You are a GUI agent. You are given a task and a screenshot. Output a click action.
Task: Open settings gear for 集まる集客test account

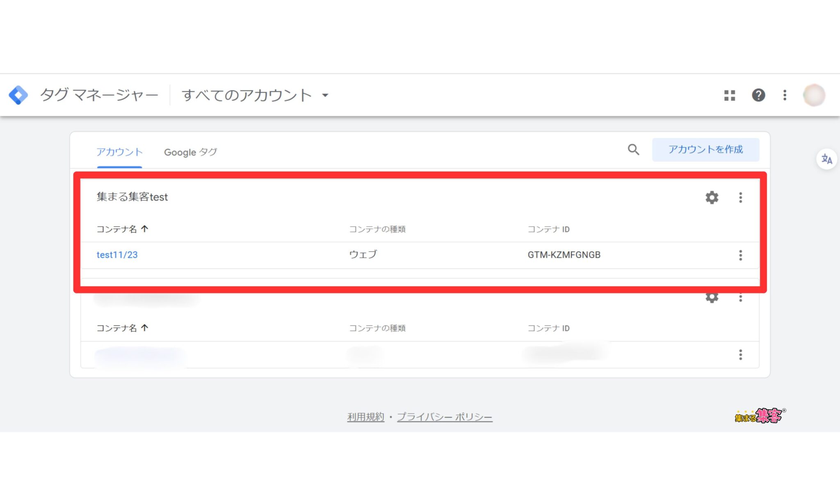[x=712, y=198]
